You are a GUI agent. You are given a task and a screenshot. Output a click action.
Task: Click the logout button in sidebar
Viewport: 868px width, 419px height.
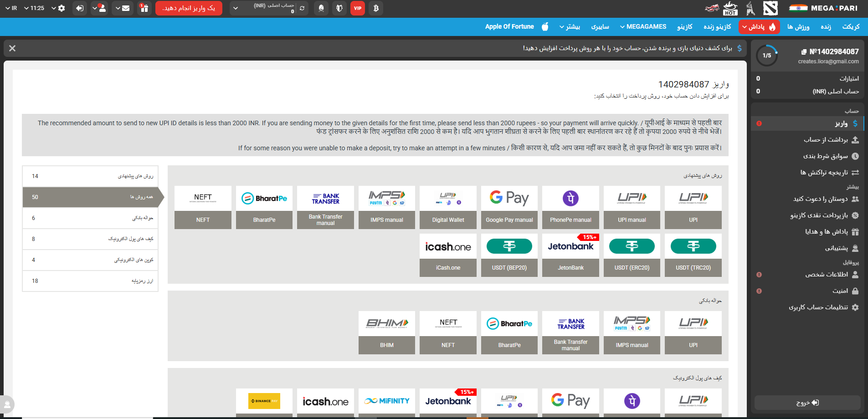(807, 403)
